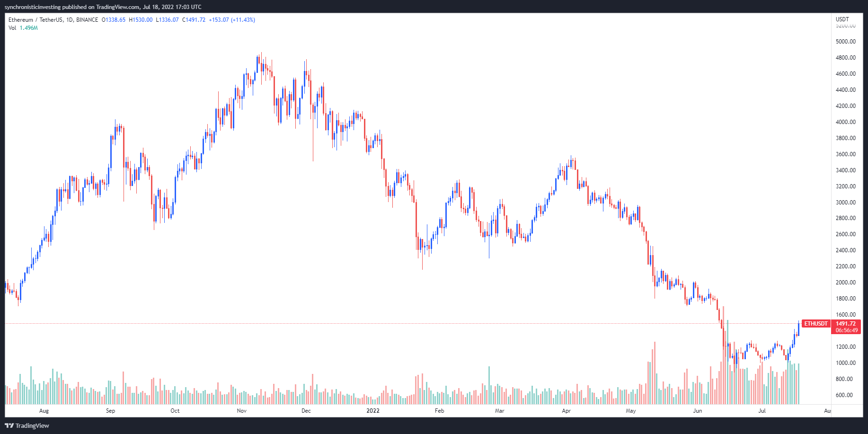Click the 600.00 price axis level
The width and height of the screenshot is (868, 434).
[844, 395]
